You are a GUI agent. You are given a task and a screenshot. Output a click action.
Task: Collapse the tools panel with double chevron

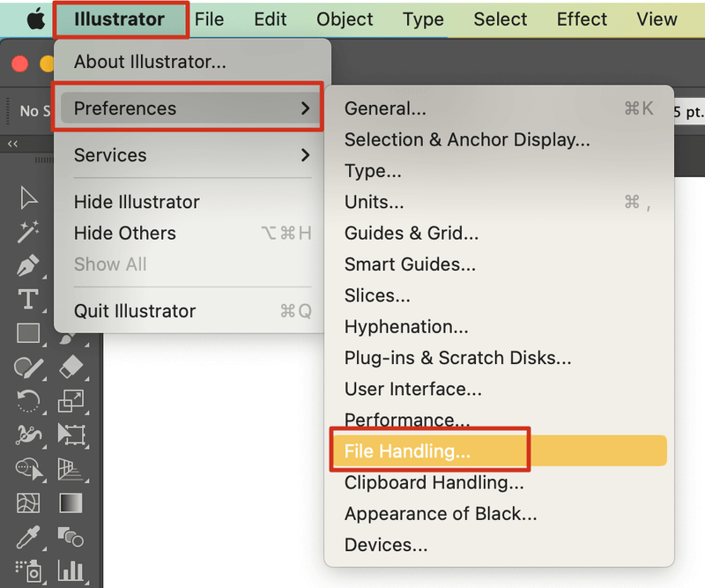click(x=11, y=142)
